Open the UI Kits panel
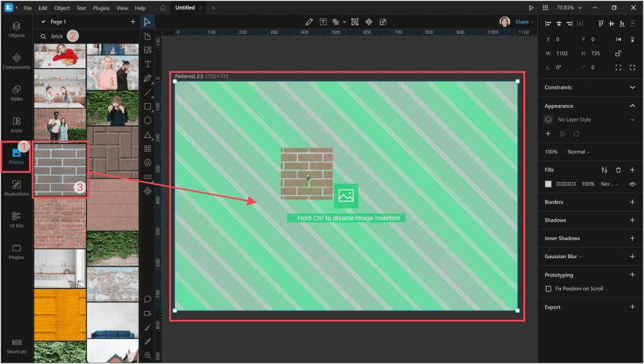Screen dimensions: 644x364 [x=16, y=220]
